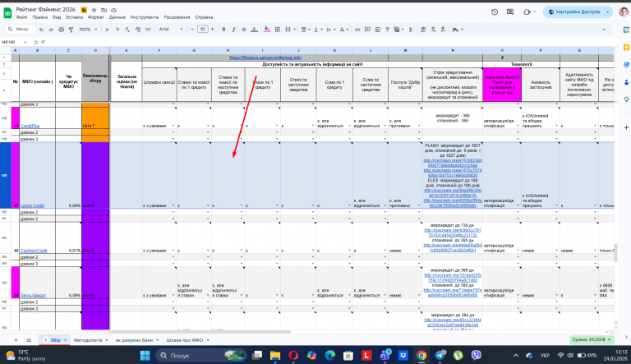The height and width of the screenshot is (364, 631).
Task: Open Google Maps side panel
Action: pos(626,99)
